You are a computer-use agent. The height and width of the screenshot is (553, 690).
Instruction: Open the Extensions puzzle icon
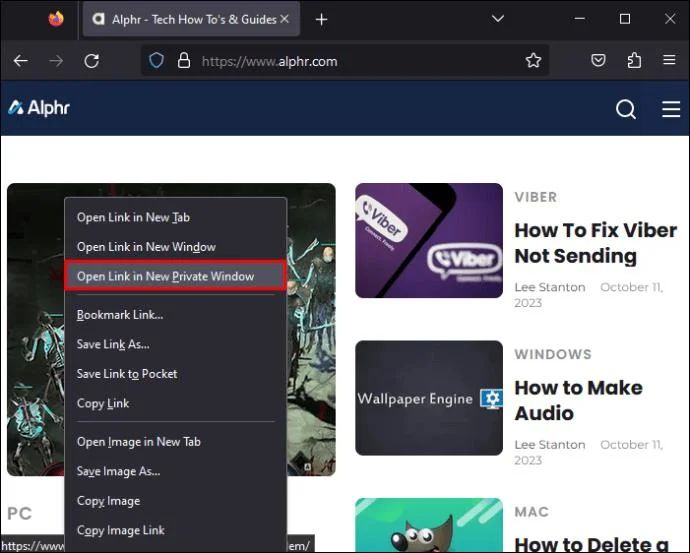pyautogui.click(x=634, y=60)
